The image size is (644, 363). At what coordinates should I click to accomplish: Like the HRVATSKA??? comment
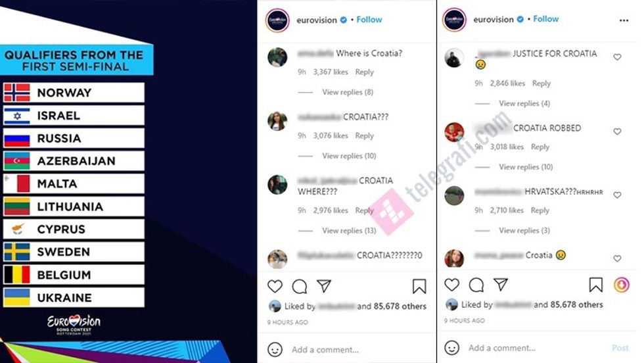pyautogui.click(x=617, y=195)
